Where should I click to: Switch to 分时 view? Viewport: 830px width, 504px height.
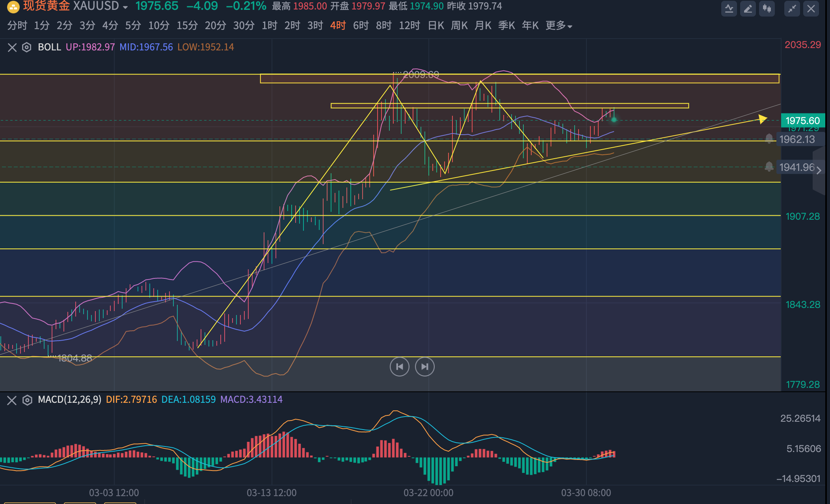(17, 26)
